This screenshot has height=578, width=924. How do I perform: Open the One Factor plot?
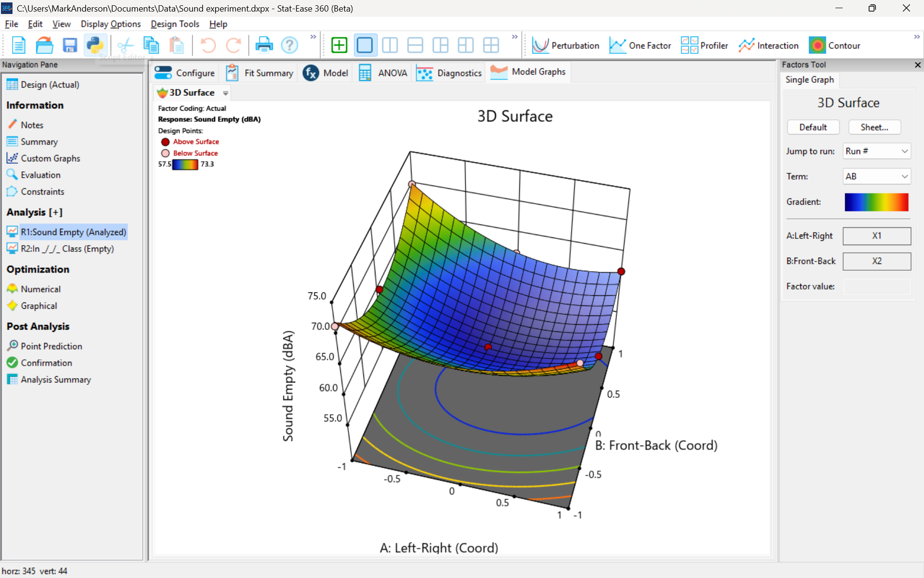click(x=641, y=45)
